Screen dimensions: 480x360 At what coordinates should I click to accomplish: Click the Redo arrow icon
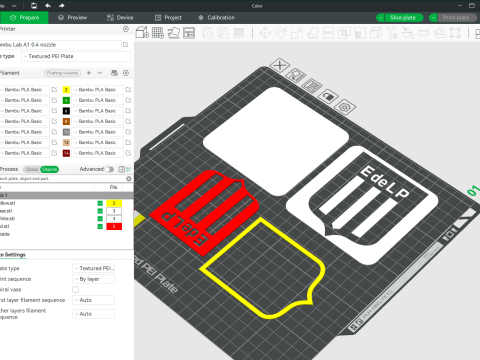tap(61, 6)
